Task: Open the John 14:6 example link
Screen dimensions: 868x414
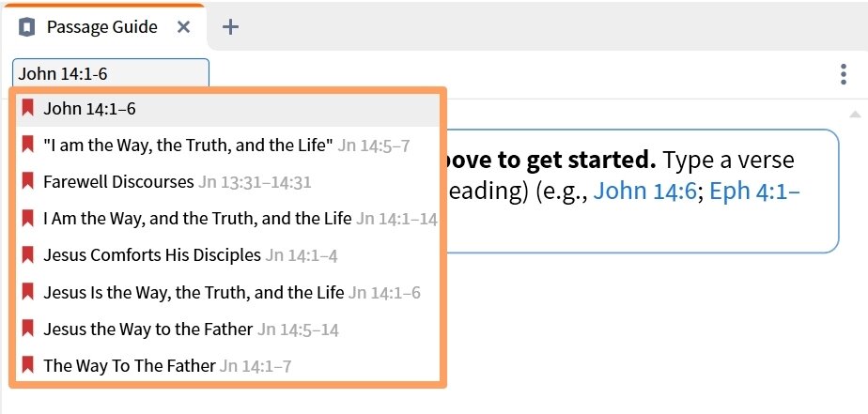Action: point(644,192)
